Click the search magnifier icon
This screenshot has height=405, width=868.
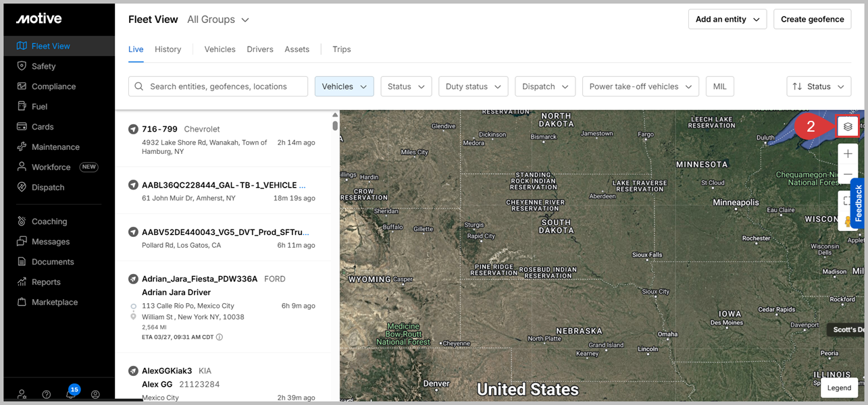click(139, 86)
